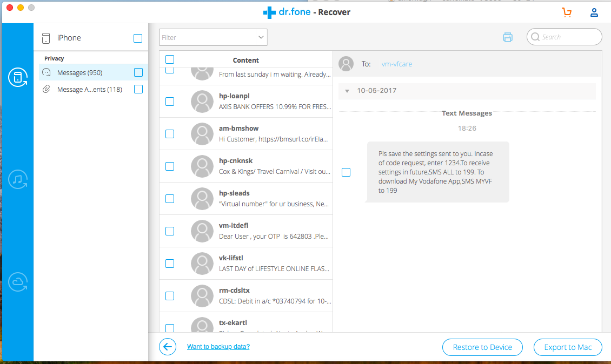Open the user account profile icon
Viewport: 611px width, 364px height.
tap(594, 12)
